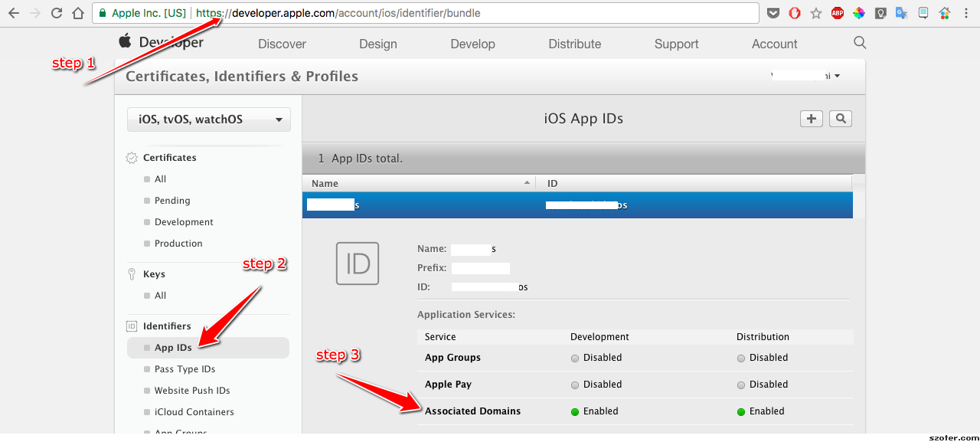This screenshot has height=442, width=980.
Task: Open the Account menu
Action: tap(775, 44)
